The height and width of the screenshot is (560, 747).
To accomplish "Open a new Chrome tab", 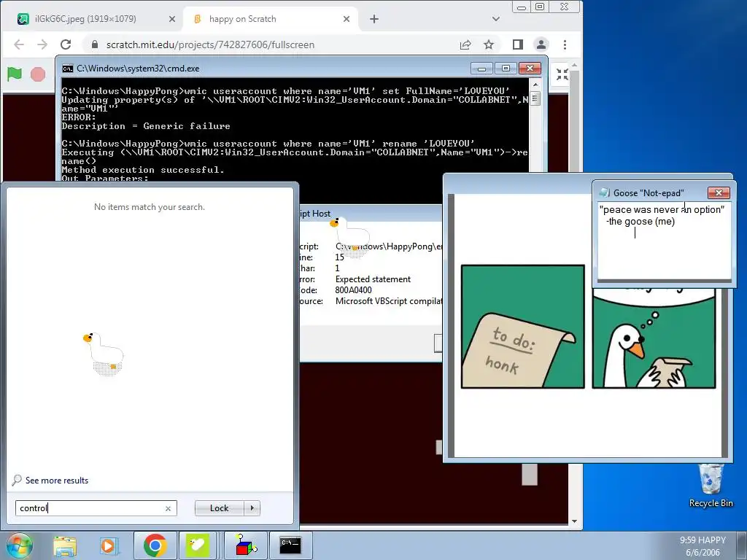I will pos(374,19).
